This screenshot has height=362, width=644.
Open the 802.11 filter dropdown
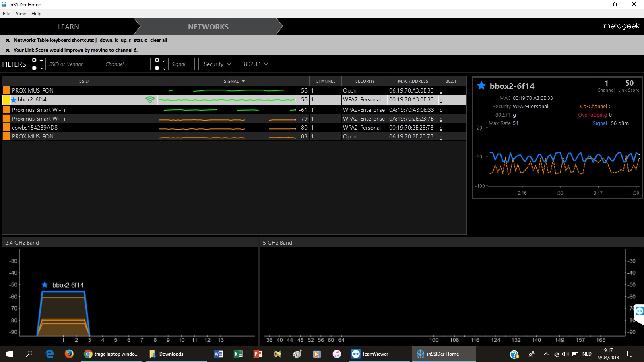254,64
